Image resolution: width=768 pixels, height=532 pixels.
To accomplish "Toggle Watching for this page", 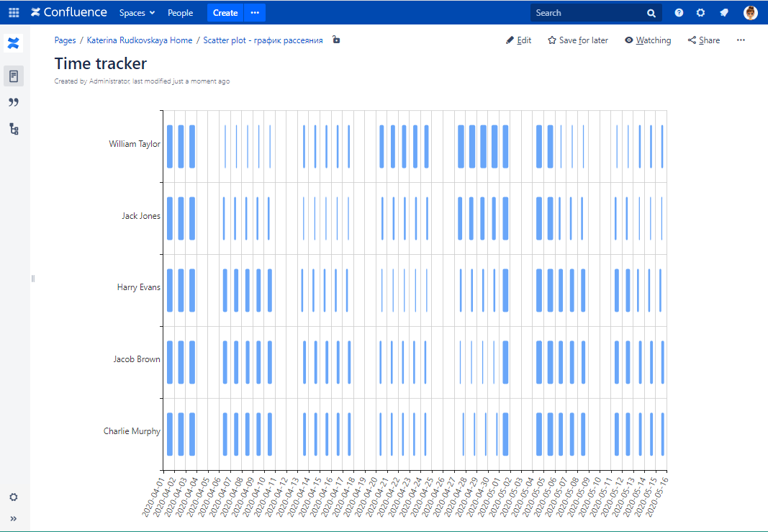I will tap(647, 40).
